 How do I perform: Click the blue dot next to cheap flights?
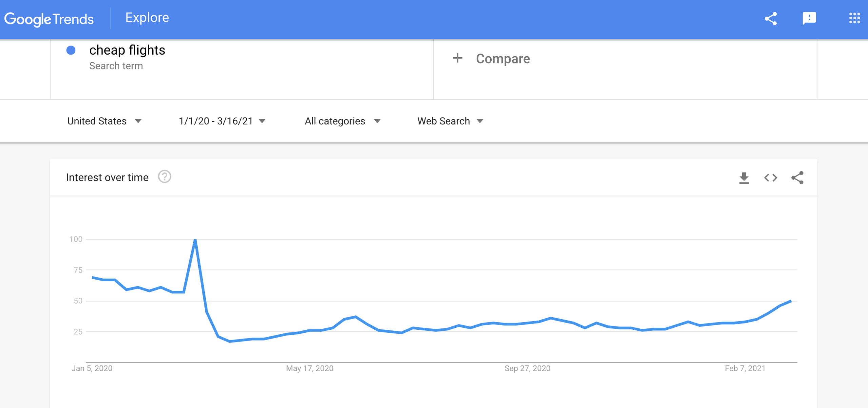[71, 51]
